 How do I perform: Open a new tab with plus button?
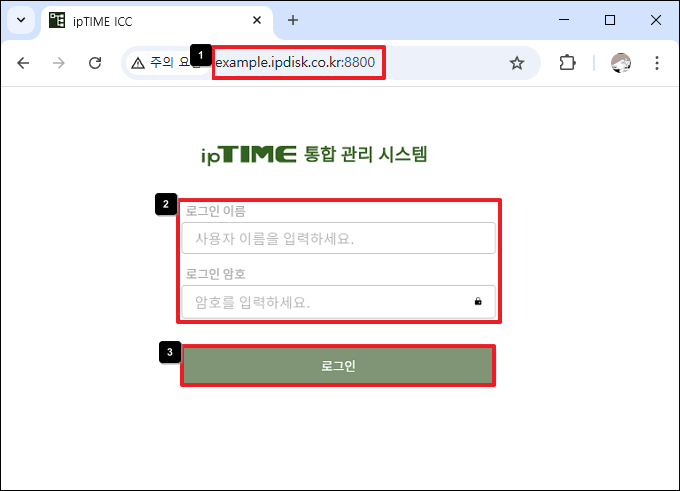(x=293, y=20)
